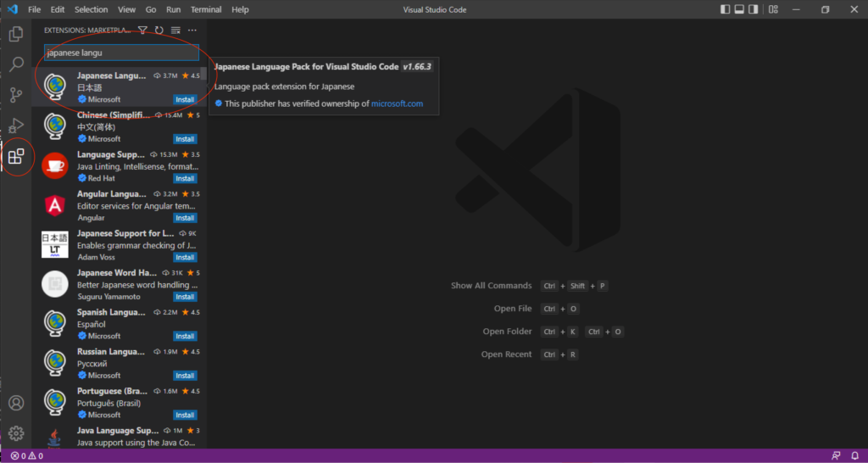Open the Customize Layout icon

(x=774, y=9)
